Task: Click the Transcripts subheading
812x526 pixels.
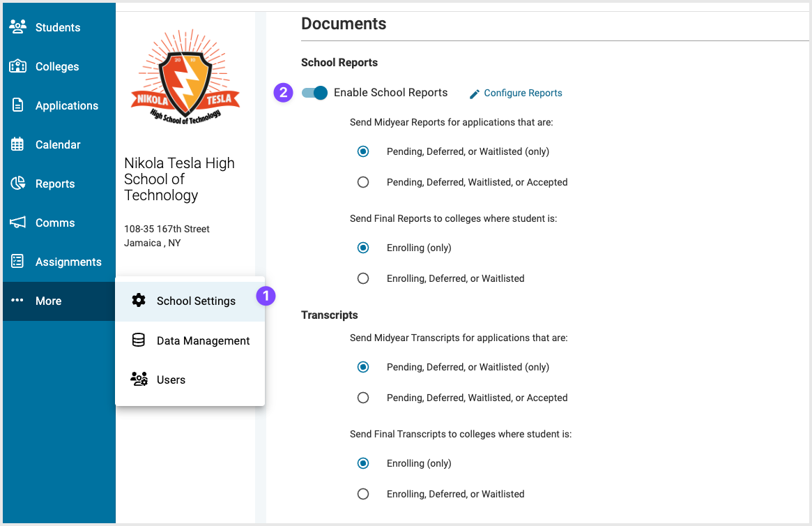Action: point(330,315)
